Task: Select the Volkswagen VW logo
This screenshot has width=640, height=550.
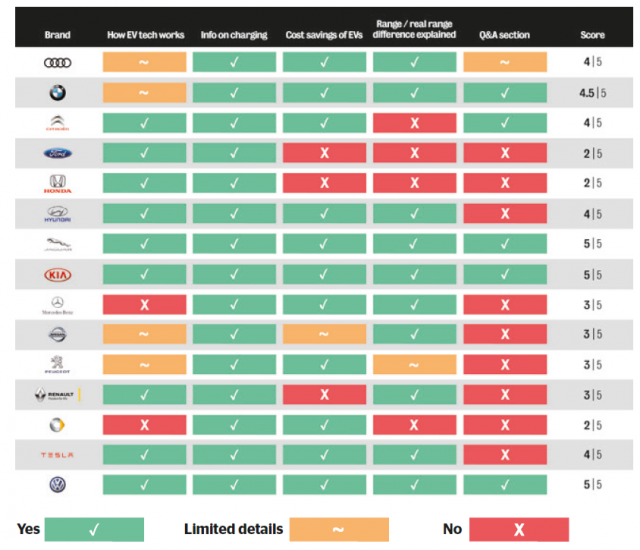Action: point(57,485)
